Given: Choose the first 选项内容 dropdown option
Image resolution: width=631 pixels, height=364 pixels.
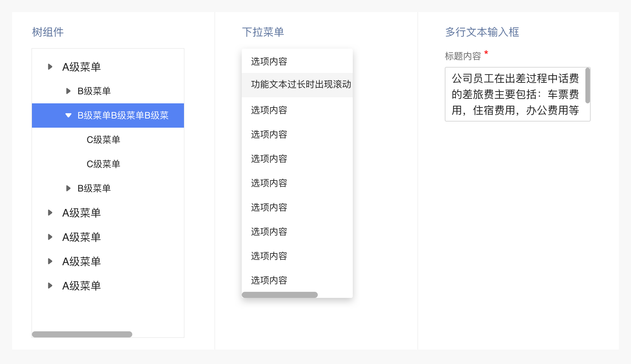Looking at the screenshot, I should point(269,62).
